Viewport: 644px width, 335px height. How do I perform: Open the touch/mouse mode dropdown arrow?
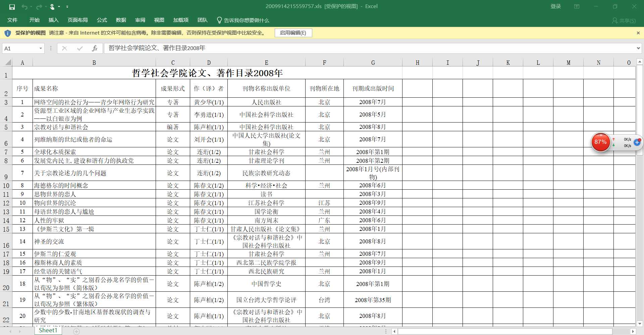(59, 7)
